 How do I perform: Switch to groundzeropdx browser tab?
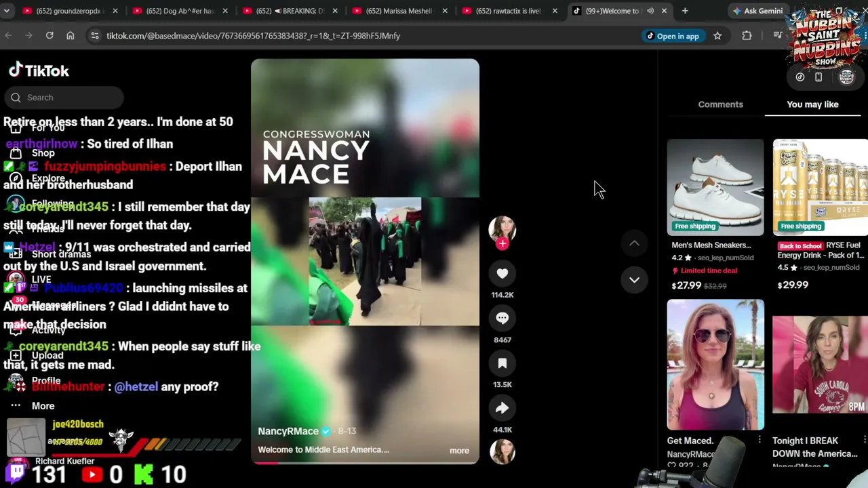click(x=71, y=11)
